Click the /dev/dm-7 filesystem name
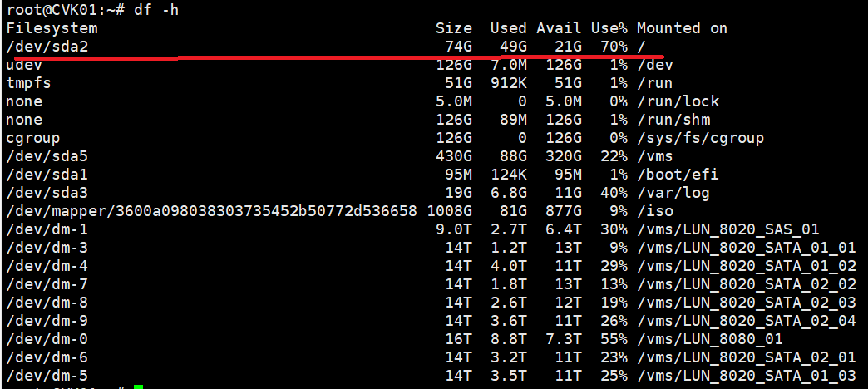The width and height of the screenshot is (868, 389). 47,284
